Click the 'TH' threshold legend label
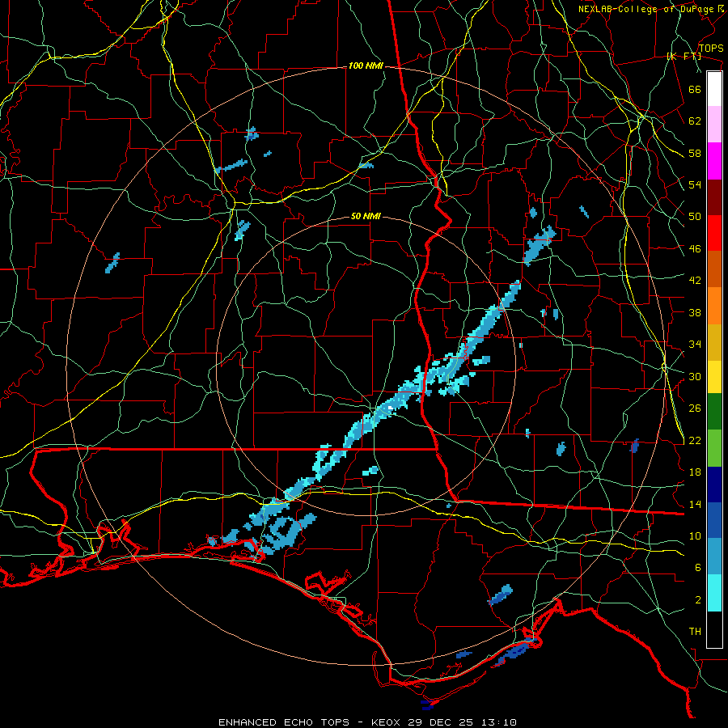This screenshot has height=728, width=728. 695,632
